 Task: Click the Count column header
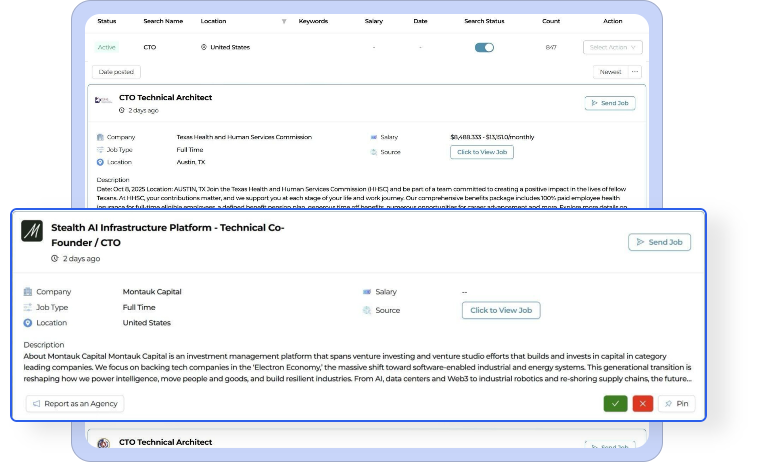click(x=551, y=21)
